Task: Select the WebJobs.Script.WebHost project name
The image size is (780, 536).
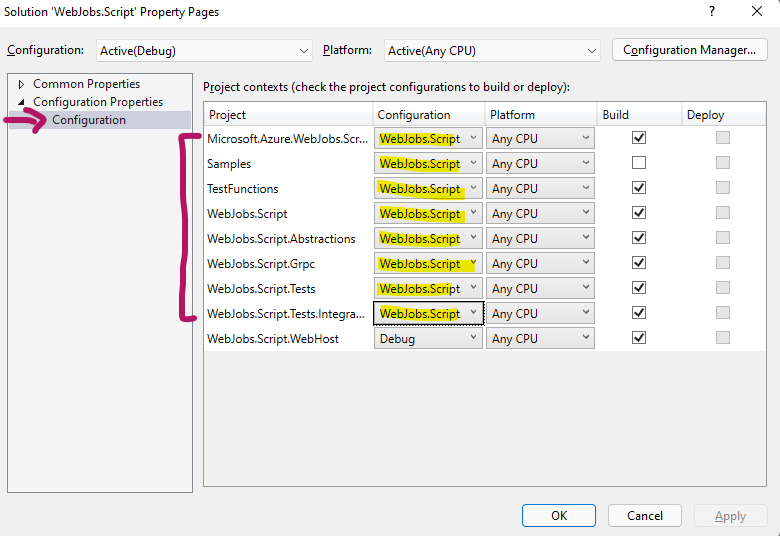Action: [273, 339]
